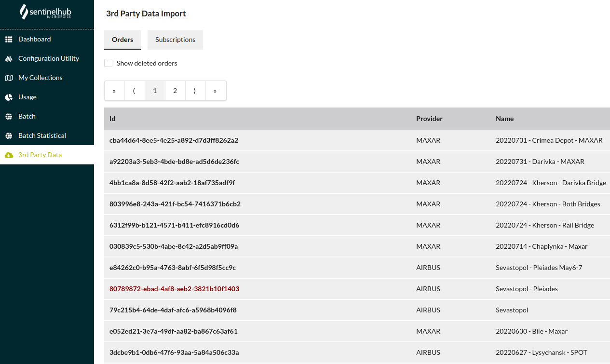Click the name cell reading only 'Sevastopol'
The image size is (610, 364).
click(x=512, y=310)
